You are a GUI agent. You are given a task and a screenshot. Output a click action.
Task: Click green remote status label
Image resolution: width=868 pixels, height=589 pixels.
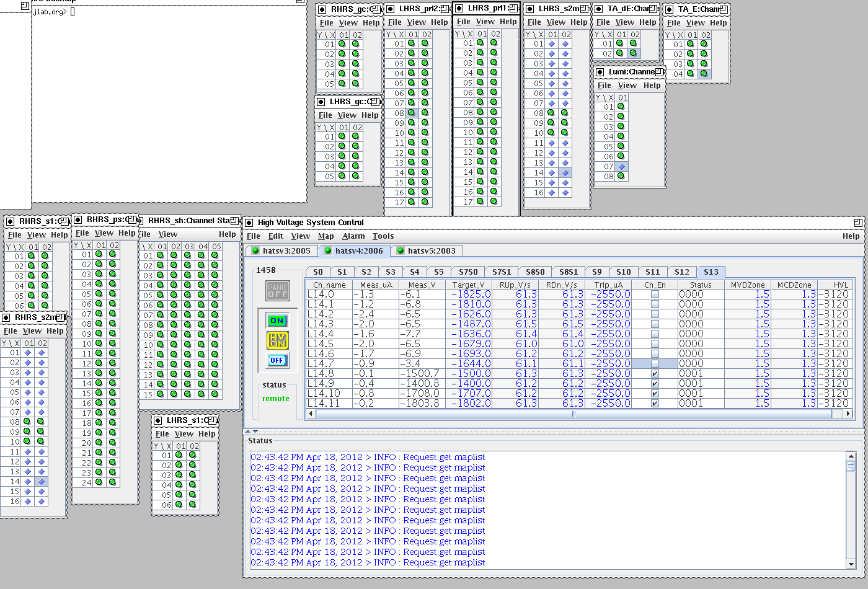276,399
